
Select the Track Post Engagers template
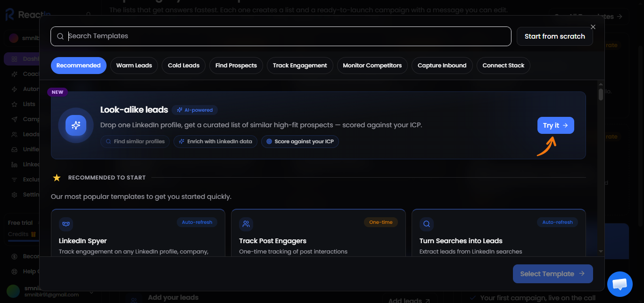pyautogui.click(x=318, y=233)
